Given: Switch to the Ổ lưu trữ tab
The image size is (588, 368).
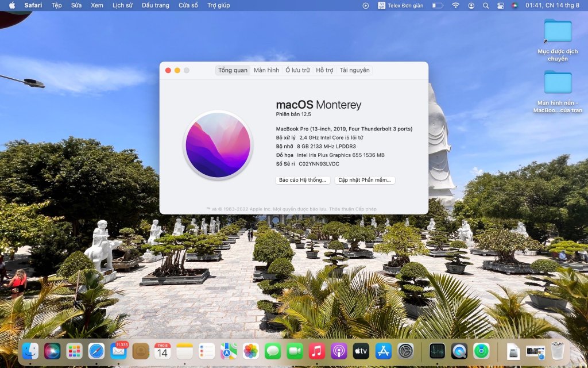Looking at the screenshot, I should 298,70.
